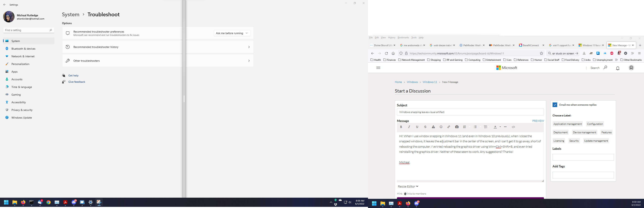Insert a hyperlink using the link icon
The width and height of the screenshot is (644, 208).
[x=449, y=127]
